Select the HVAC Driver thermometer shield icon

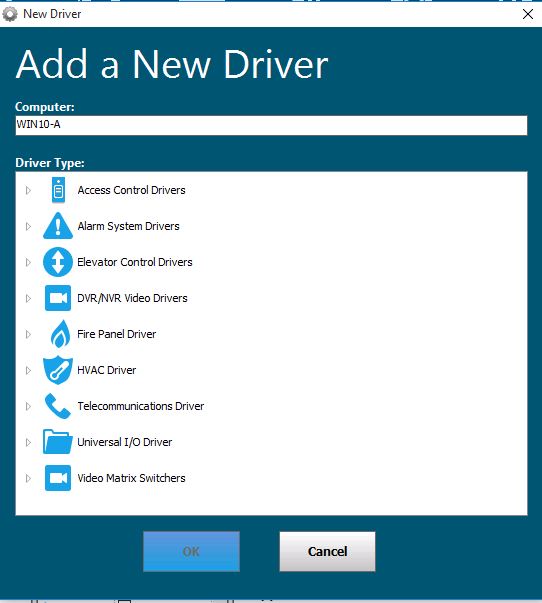(58, 370)
